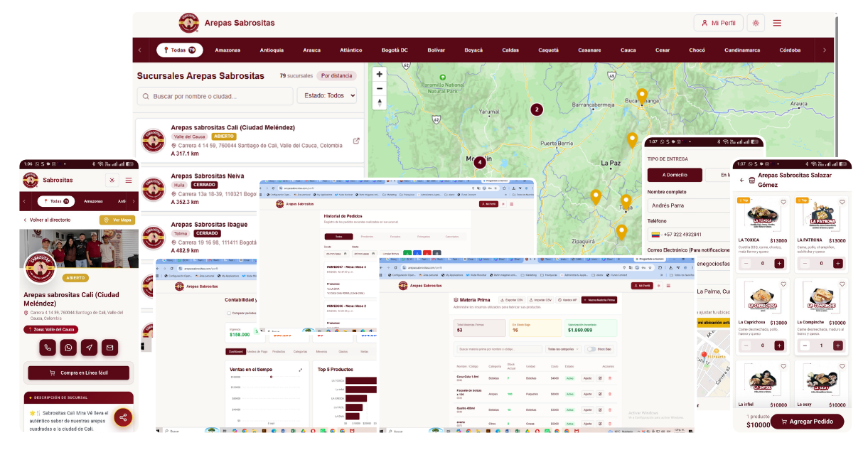The height and width of the screenshot is (450, 868).
Task: Open Kardex MP in Materia Prima
Action: pyautogui.click(x=567, y=300)
